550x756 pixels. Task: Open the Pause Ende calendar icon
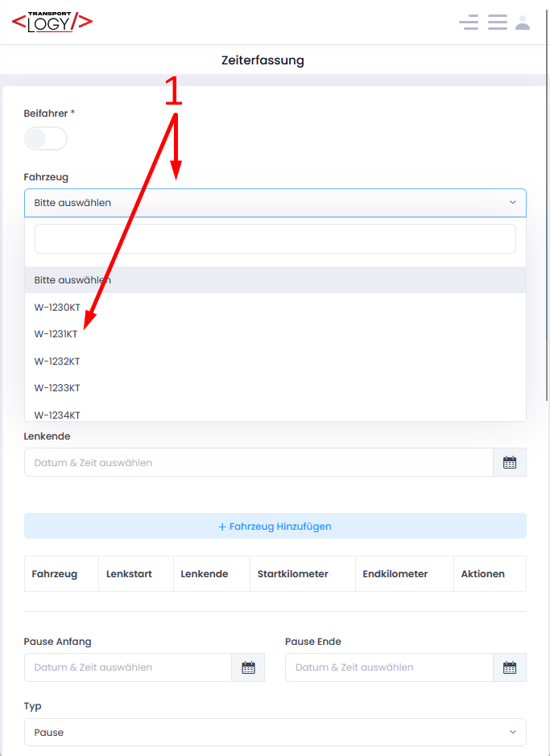click(x=510, y=667)
